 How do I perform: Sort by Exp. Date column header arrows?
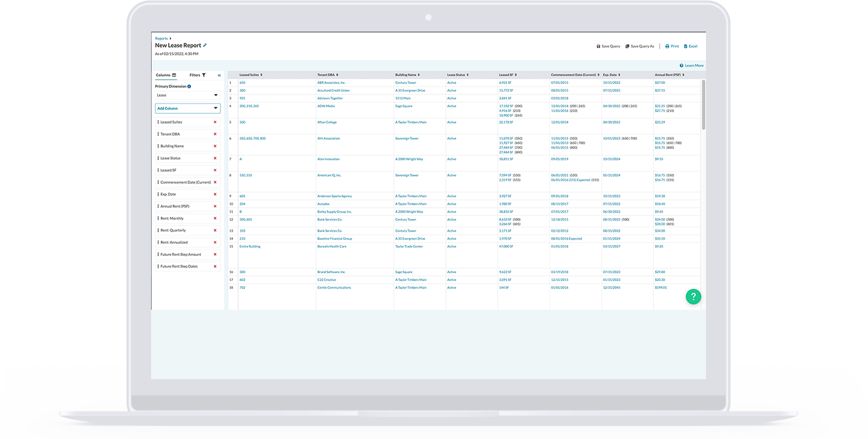pyautogui.click(x=619, y=75)
